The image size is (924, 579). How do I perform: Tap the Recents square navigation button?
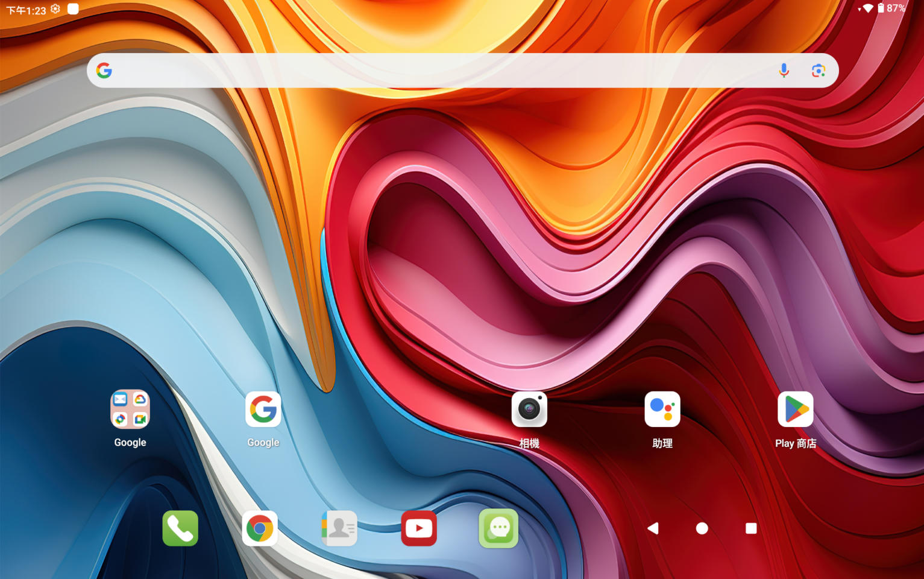(x=751, y=528)
